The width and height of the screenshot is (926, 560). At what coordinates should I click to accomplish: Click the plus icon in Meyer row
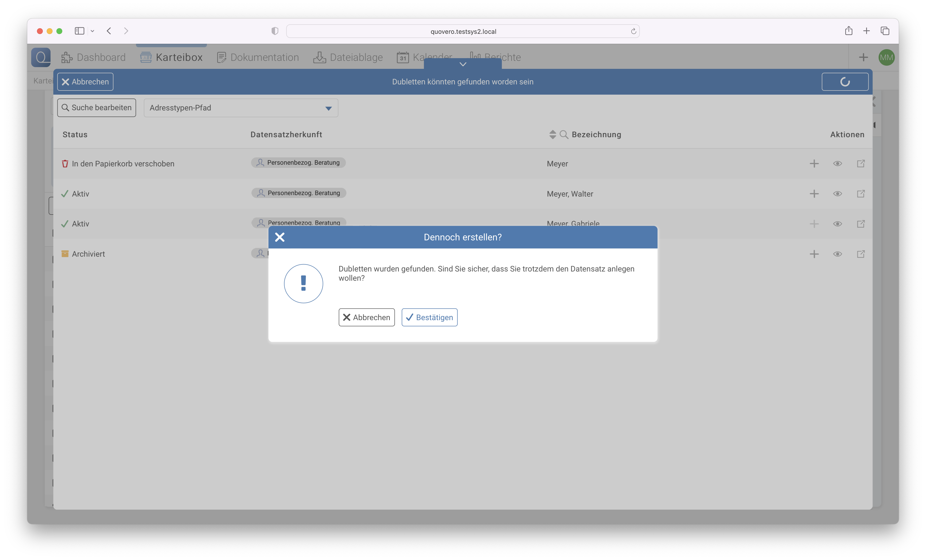click(814, 163)
